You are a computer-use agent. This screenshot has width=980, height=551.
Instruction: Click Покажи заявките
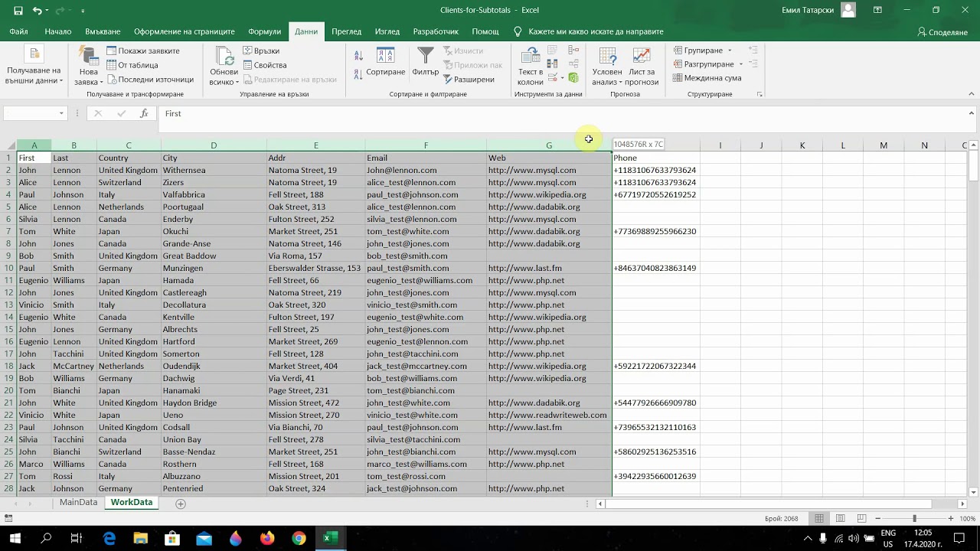click(143, 51)
